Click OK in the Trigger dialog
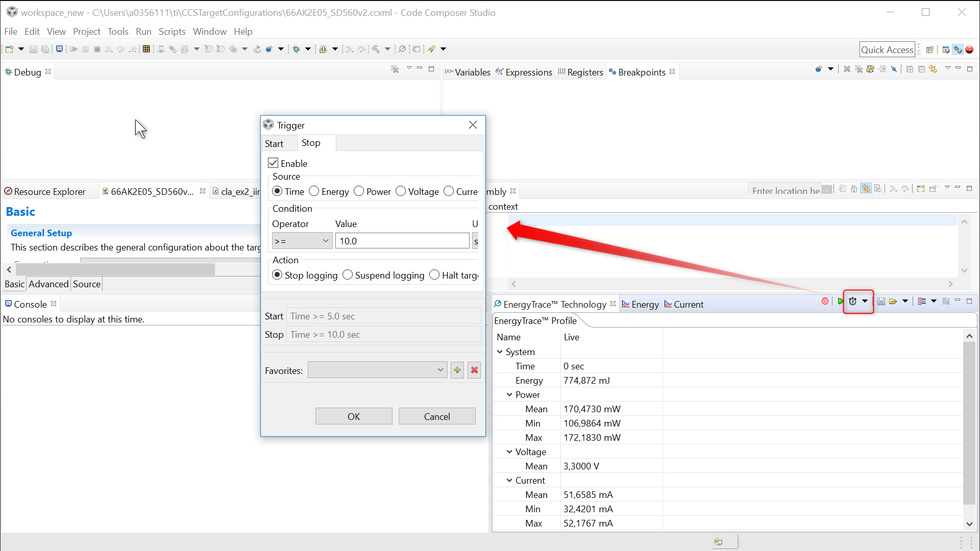Image resolution: width=980 pixels, height=551 pixels. pyautogui.click(x=354, y=416)
